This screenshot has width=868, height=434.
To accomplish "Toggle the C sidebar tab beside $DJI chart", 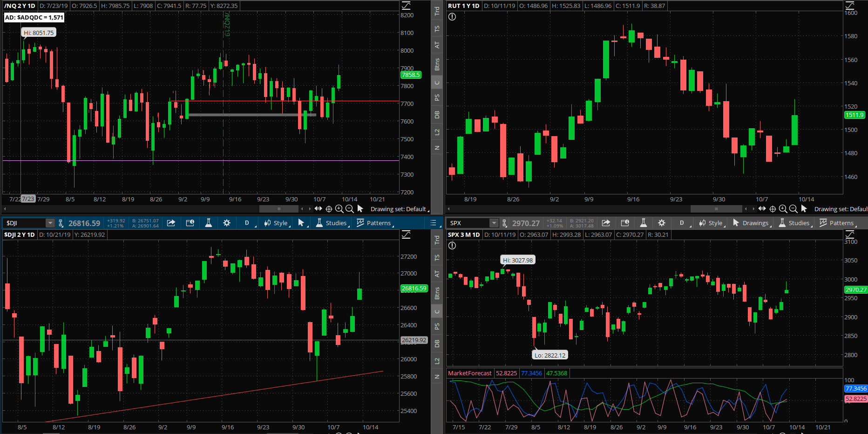I will point(437,311).
